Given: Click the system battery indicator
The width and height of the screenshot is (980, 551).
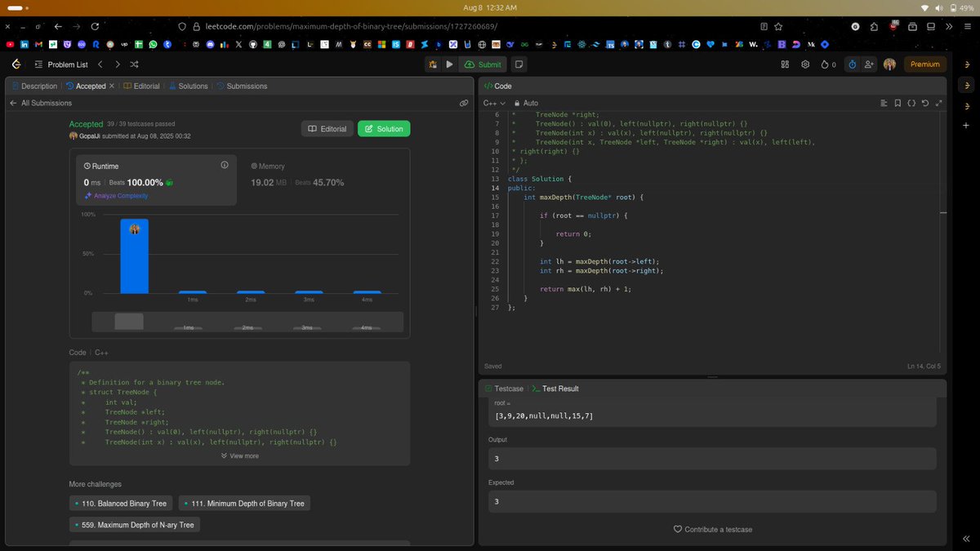Looking at the screenshot, I should pos(960,7).
